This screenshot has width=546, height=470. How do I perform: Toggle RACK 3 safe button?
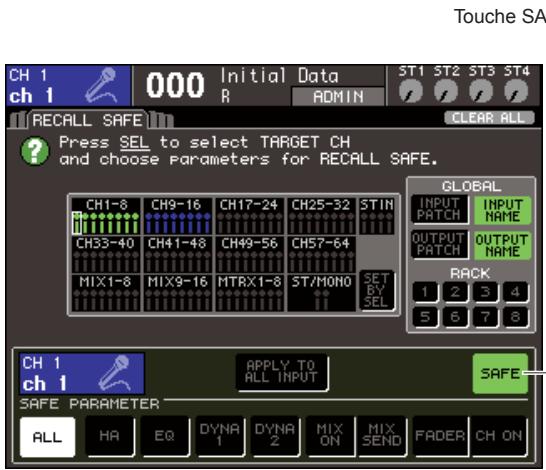click(x=485, y=292)
